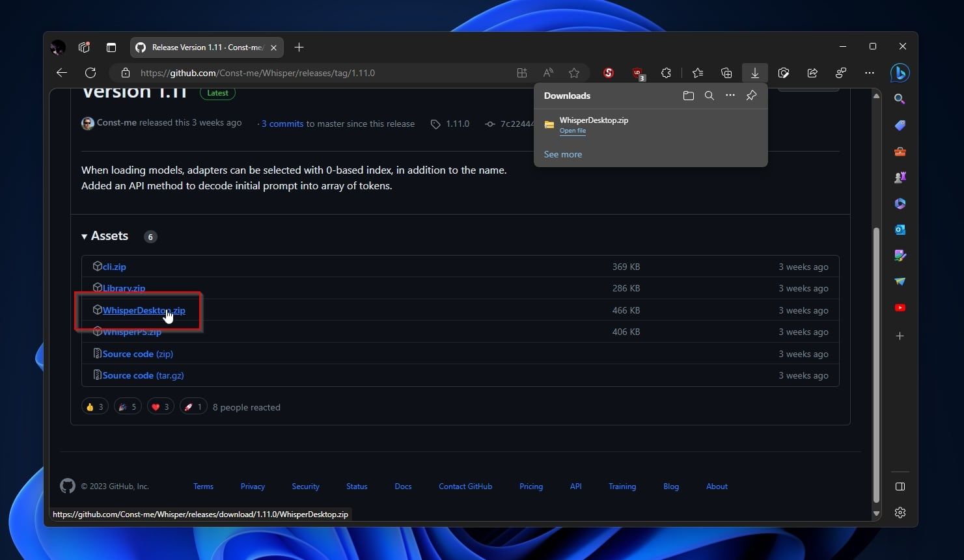964x560 pixels.
Task: Refresh the GitHub release page
Action: 90,73
